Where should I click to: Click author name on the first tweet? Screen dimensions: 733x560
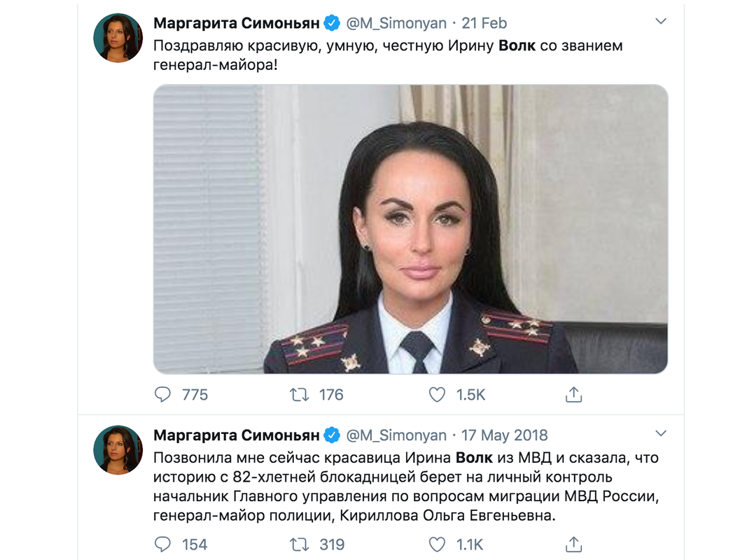pyautogui.click(x=237, y=23)
